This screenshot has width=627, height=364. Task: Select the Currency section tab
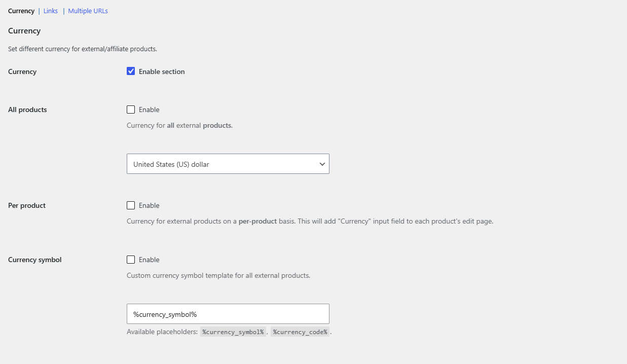(x=21, y=11)
